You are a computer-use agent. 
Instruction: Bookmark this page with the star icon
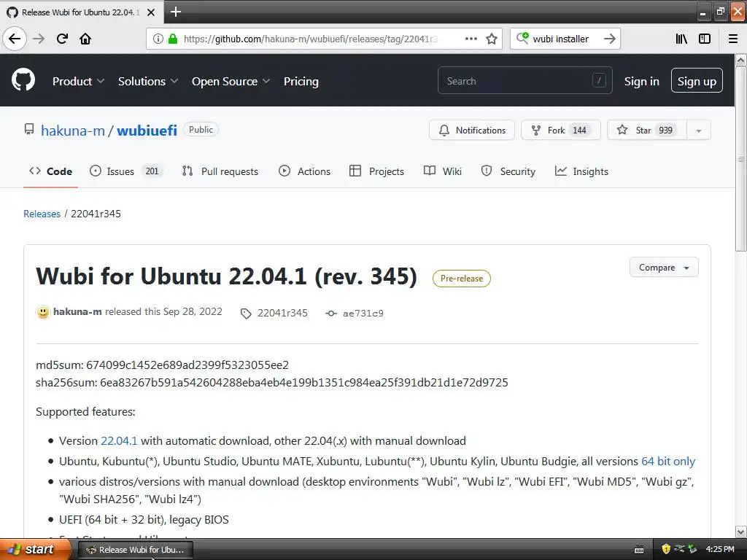[492, 39]
